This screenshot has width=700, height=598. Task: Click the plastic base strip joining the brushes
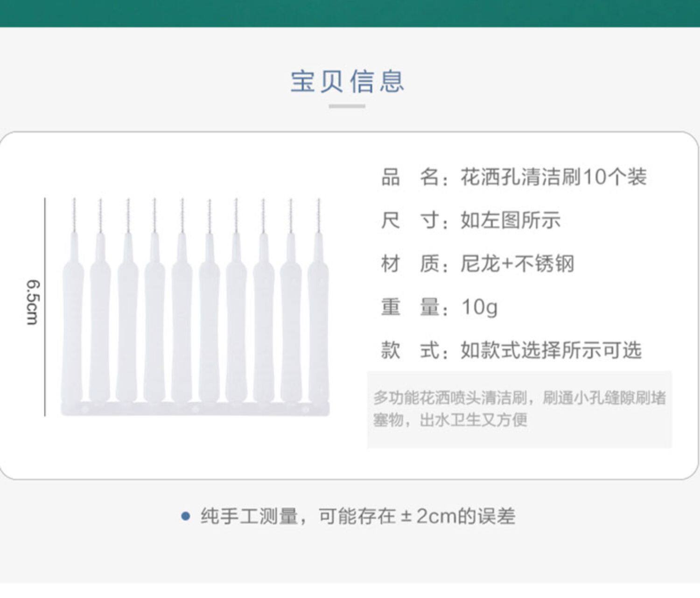[195, 409]
